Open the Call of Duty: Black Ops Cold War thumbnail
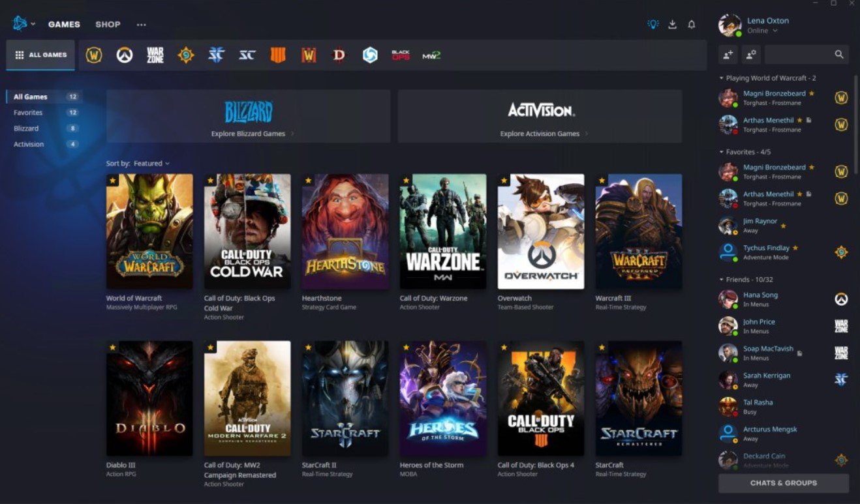The height and width of the screenshot is (504, 860). [x=247, y=231]
